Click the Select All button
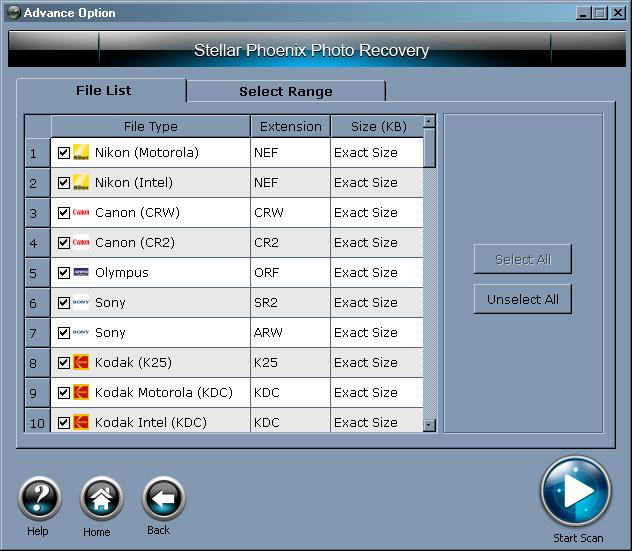 click(523, 259)
